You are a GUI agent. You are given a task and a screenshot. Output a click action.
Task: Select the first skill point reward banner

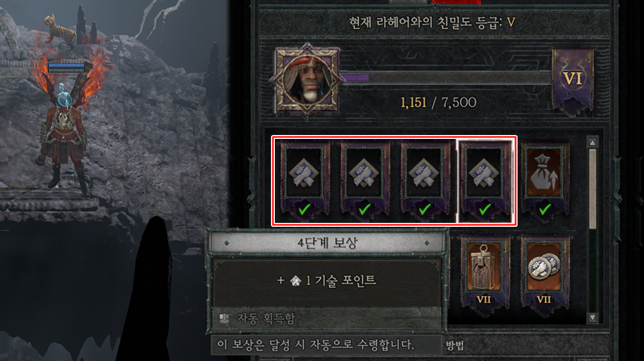[305, 179]
